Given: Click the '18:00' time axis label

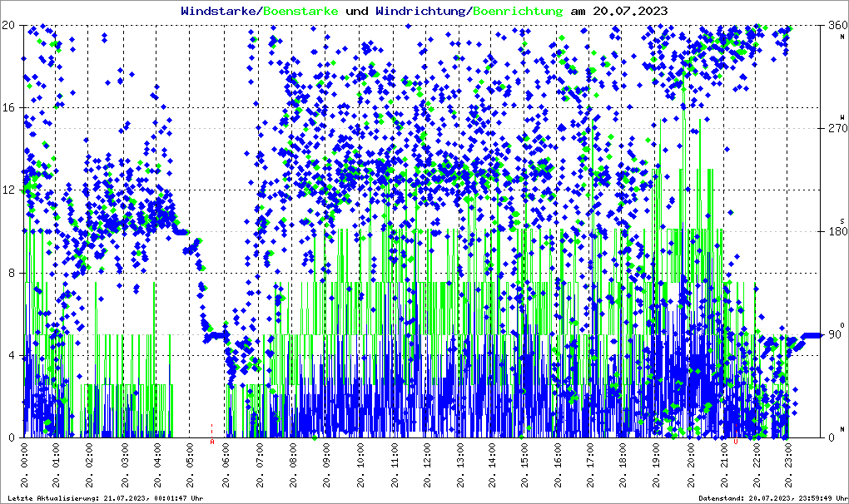Looking at the screenshot, I should (x=623, y=455).
